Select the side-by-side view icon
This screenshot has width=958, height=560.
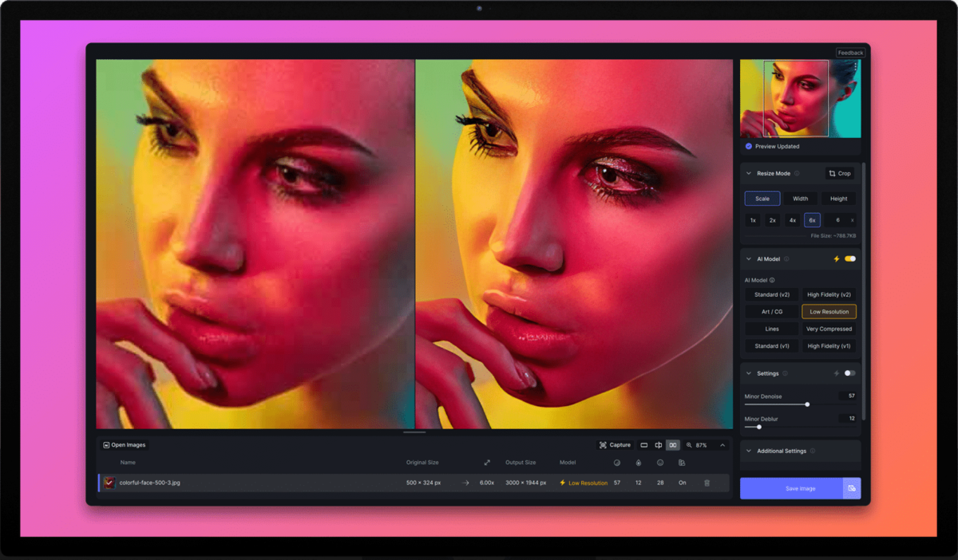pos(673,445)
